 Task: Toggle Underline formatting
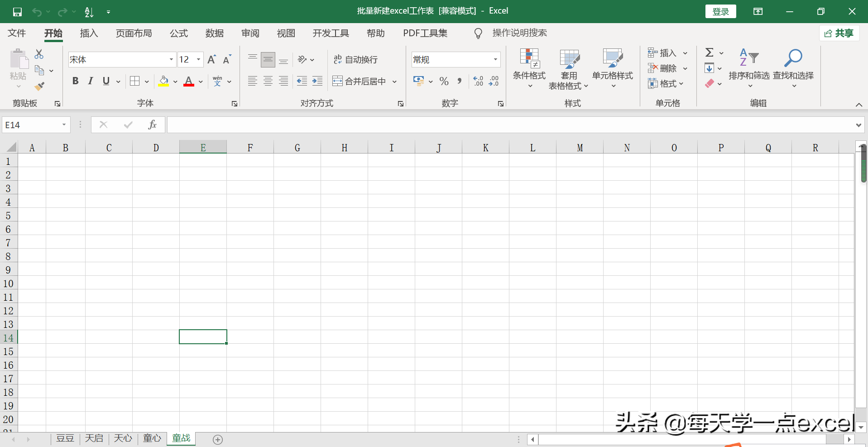106,81
